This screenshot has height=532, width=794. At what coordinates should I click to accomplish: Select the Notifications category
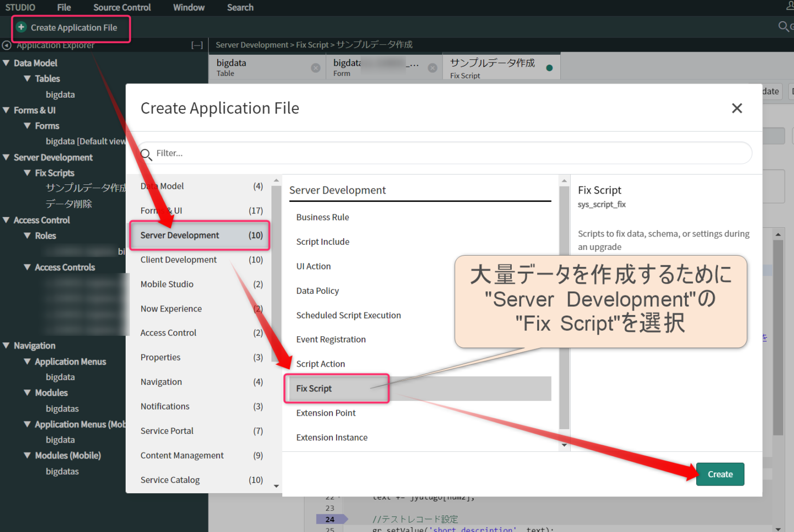202,406
